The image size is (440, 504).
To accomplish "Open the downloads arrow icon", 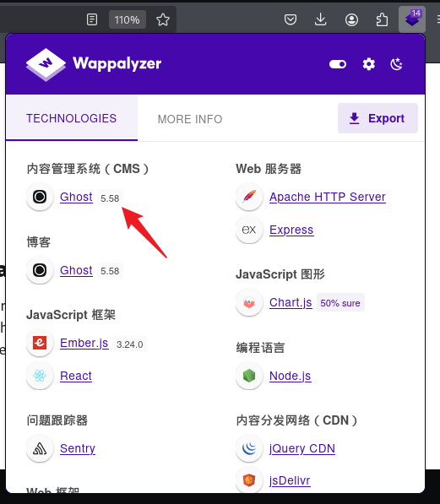I will 321,19.
